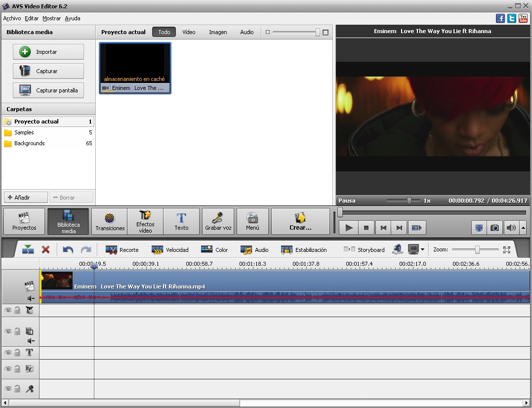This screenshot has height=408, width=532.
Task: Click the Añadir folder button
Action: (26, 198)
